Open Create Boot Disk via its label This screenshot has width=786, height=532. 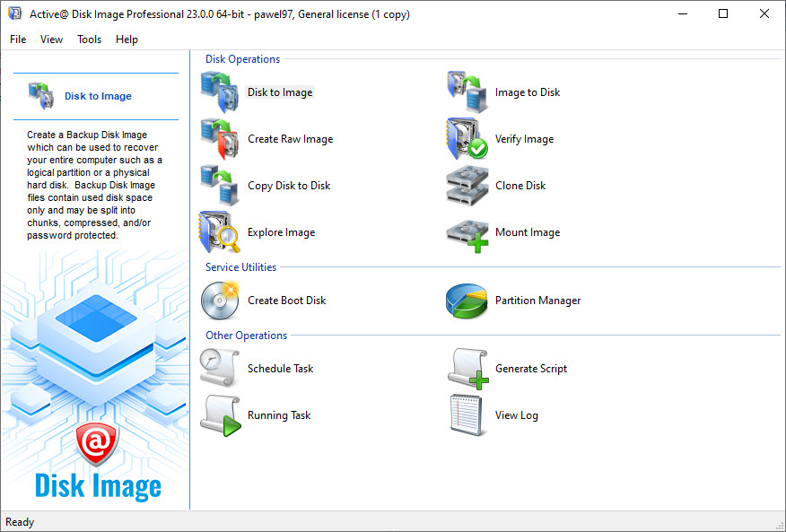pos(287,301)
